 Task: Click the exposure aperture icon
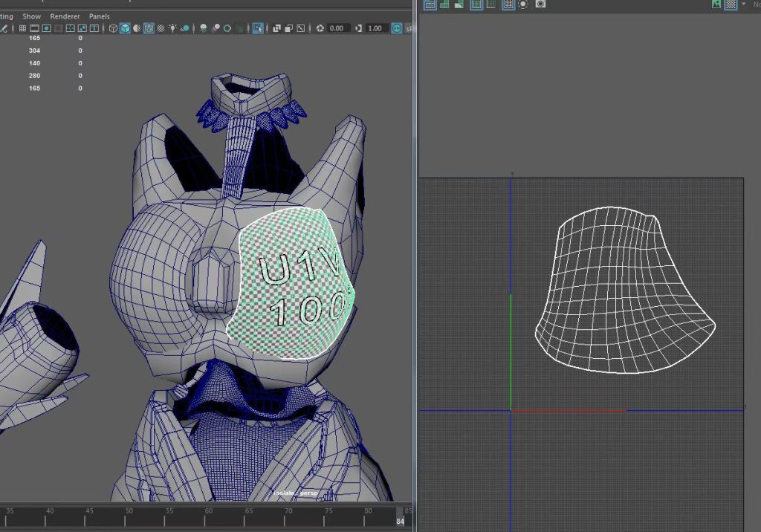(320, 28)
